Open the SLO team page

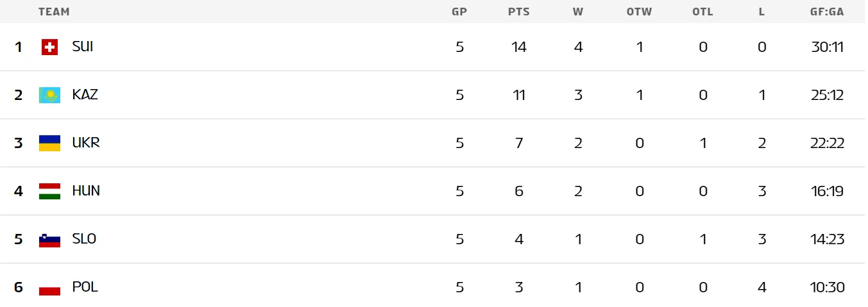(x=84, y=238)
